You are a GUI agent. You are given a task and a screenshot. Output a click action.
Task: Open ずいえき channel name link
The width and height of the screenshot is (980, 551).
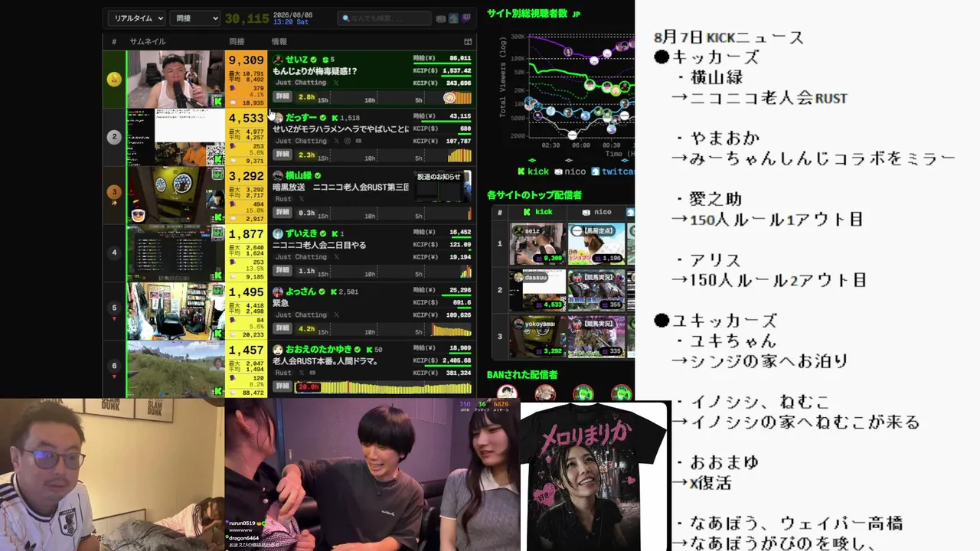click(x=301, y=233)
